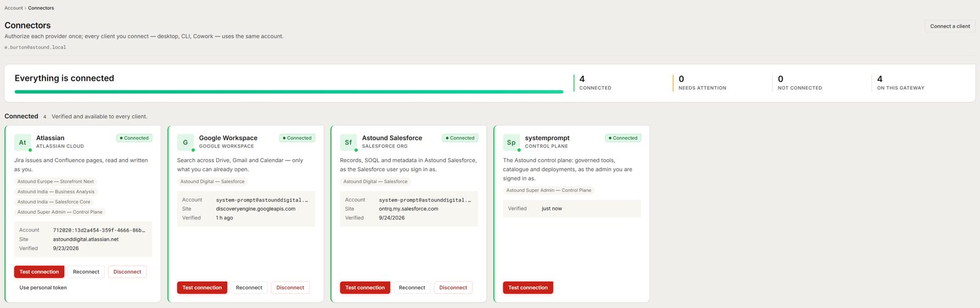
Task: Click Connected status badge on Astound Salesforce card
Action: (x=460, y=138)
